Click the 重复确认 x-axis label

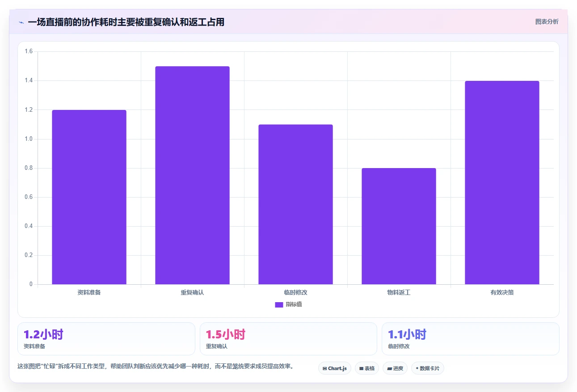tap(192, 293)
